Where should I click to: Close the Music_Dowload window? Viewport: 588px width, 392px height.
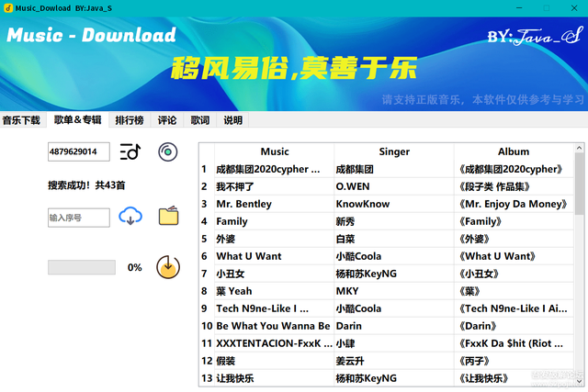(574, 8)
